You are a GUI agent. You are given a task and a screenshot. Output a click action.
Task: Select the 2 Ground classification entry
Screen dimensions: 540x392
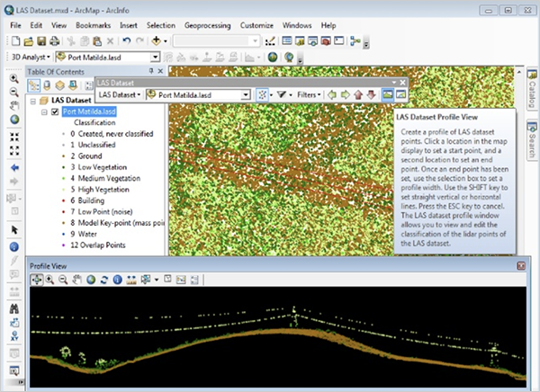coord(86,156)
